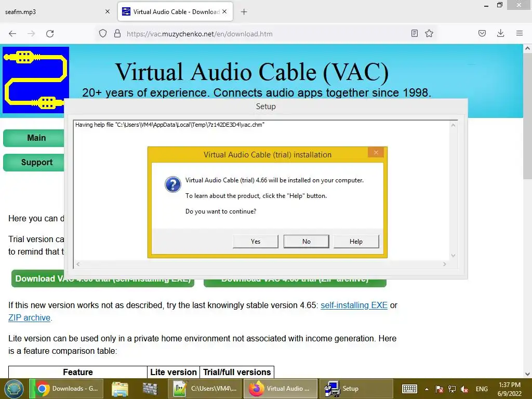This screenshot has width=532, height=399.
Task: Switch to the C:\Users\VM4 taskbar window
Action: tap(205, 389)
